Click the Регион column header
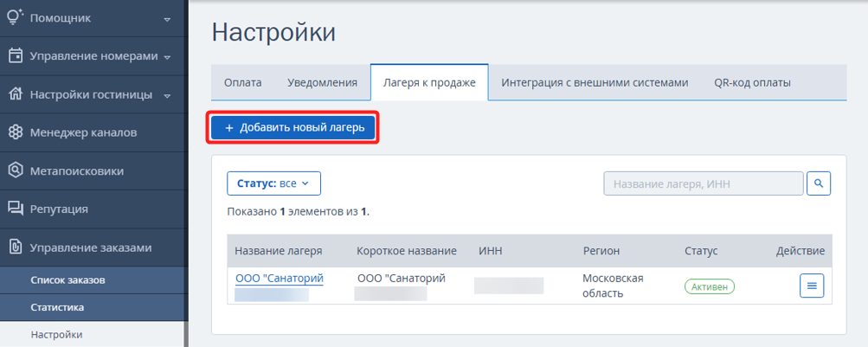868x347 pixels. 601,251
